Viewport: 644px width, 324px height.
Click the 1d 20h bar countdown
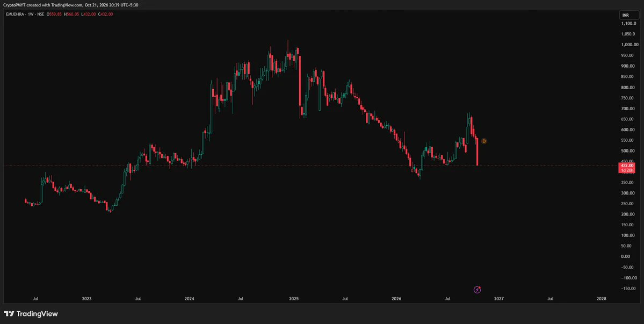point(626,170)
